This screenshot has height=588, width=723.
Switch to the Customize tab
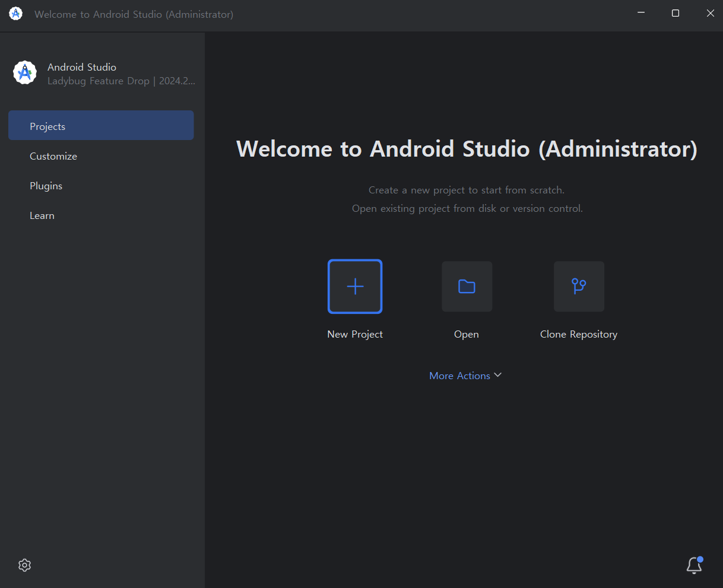(53, 156)
